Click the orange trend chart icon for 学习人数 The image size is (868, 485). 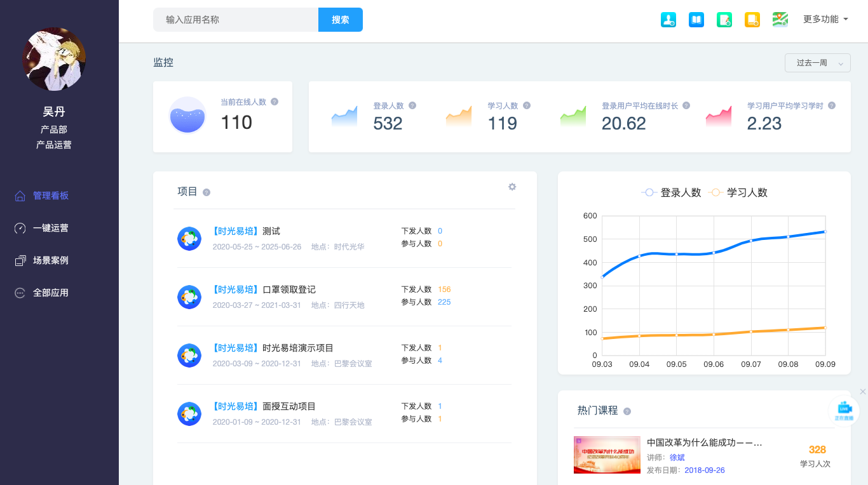[x=459, y=116]
